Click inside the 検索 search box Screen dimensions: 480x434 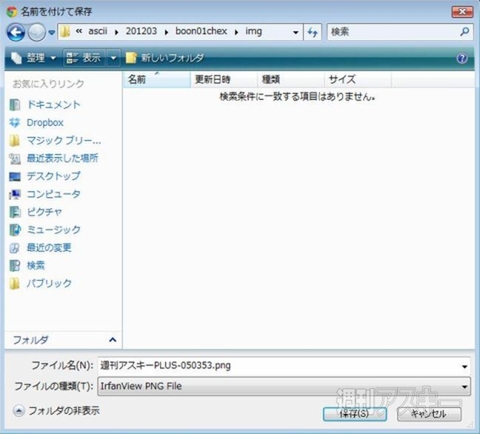point(393,32)
